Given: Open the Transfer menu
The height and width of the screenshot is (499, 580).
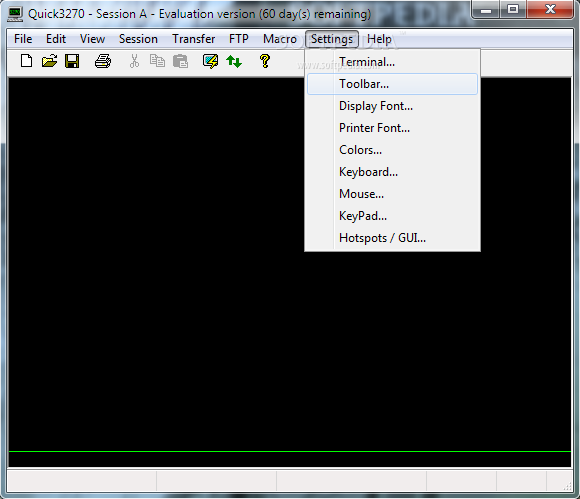Looking at the screenshot, I should pos(193,39).
